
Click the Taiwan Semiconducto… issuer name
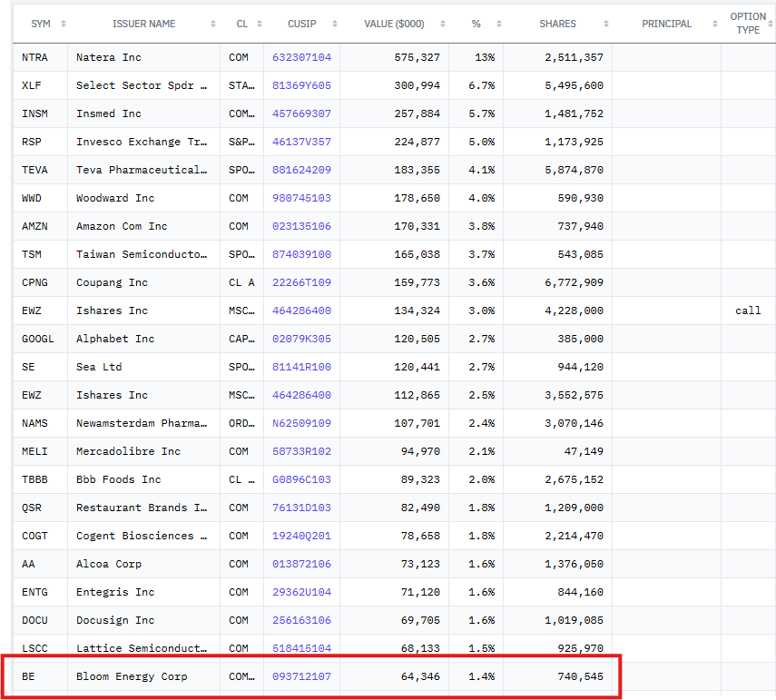(142, 254)
